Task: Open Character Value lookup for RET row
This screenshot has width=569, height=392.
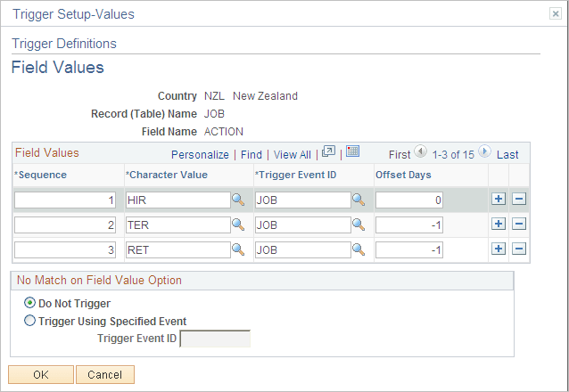Action: 238,249
